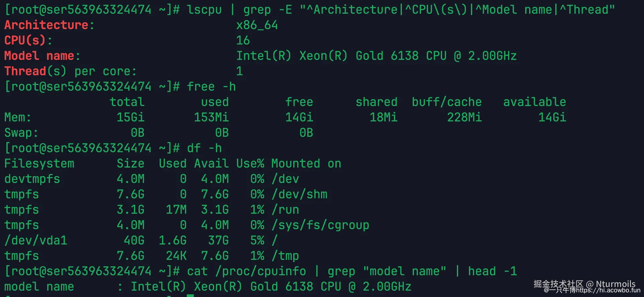The height and width of the screenshot is (297, 644).
Task: Click the Nturmoils watermark text
Action: pyautogui.click(x=616, y=284)
